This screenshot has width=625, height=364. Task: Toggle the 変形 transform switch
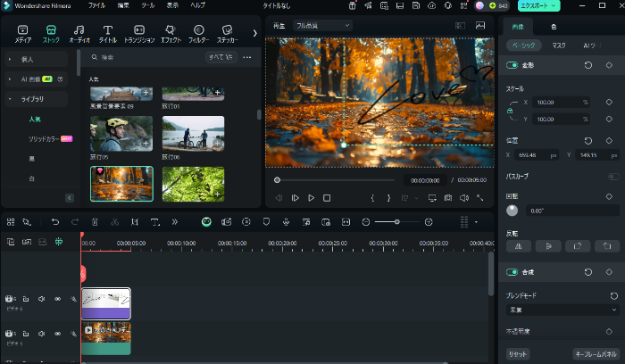[512, 65]
